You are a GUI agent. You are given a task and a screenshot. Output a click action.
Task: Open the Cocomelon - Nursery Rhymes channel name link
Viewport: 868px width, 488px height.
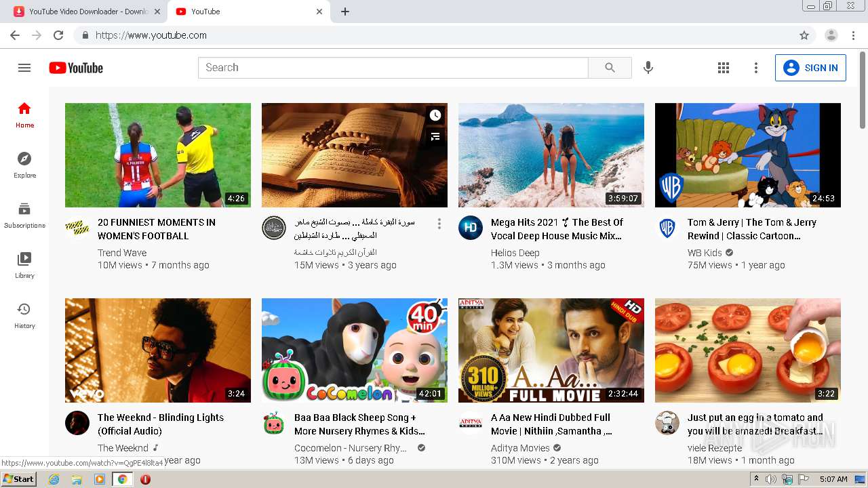click(351, 448)
